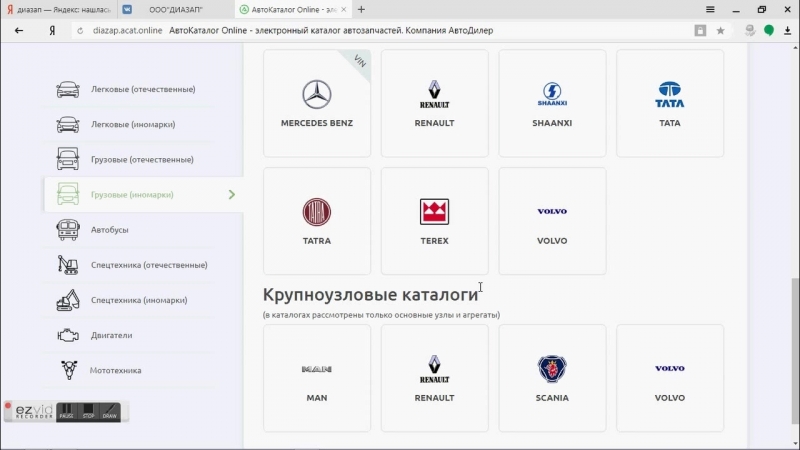800x450 pixels.
Task: Open the Renault catalog beside Mercedes Benz
Action: tap(434, 104)
